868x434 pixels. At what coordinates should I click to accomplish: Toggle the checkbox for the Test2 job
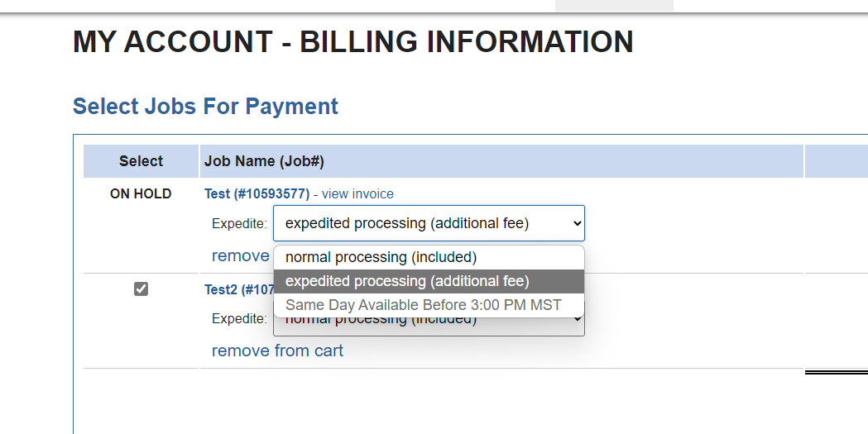pos(141,289)
